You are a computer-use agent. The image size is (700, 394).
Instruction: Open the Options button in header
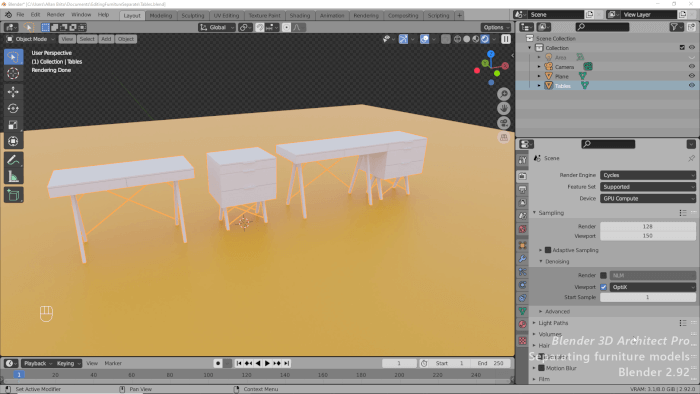point(496,27)
